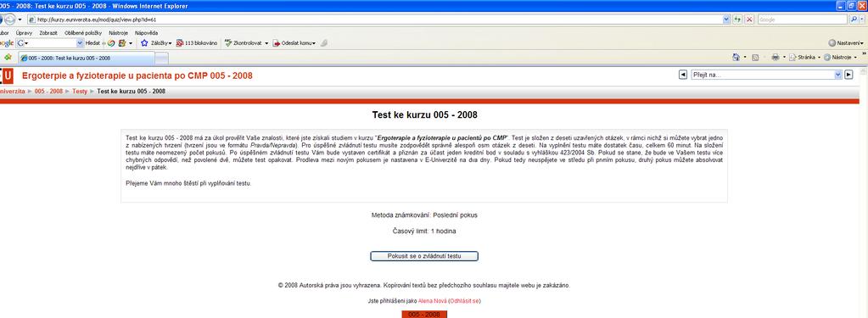Open the Přejít na jump dropdown
Image resolution: width=868 pixels, height=318 pixels.
pyautogui.click(x=766, y=75)
